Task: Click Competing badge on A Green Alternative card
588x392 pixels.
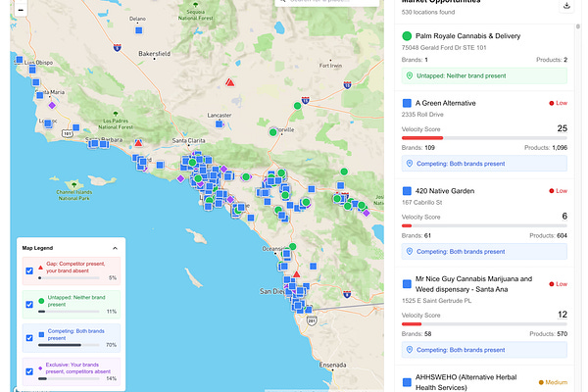Action: [x=484, y=164]
